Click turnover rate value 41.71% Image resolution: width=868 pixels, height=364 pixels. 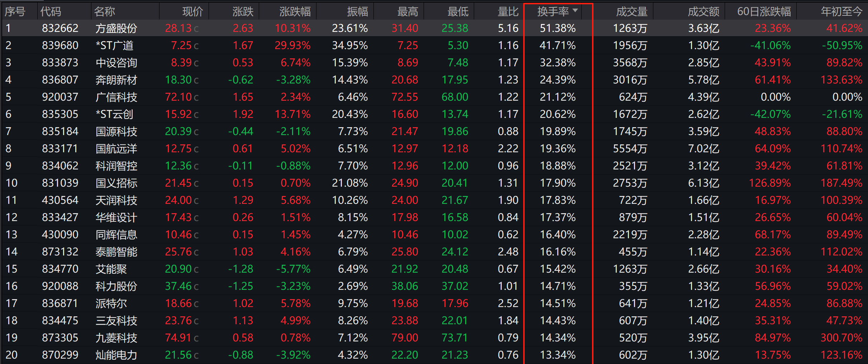[x=558, y=45]
